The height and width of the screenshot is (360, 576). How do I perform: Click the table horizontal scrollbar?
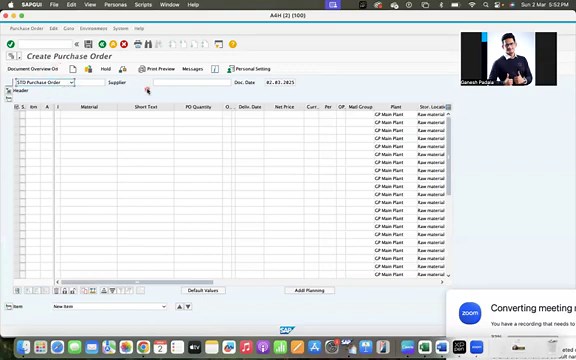pyautogui.click(x=137, y=282)
